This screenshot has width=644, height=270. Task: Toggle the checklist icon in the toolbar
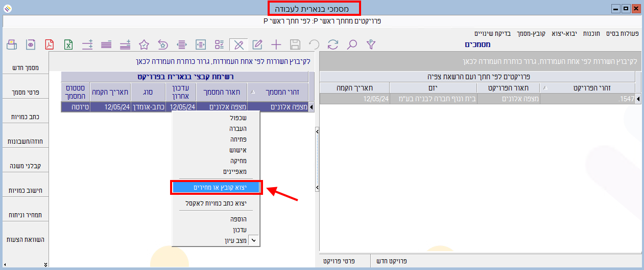(x=220, y=44)
